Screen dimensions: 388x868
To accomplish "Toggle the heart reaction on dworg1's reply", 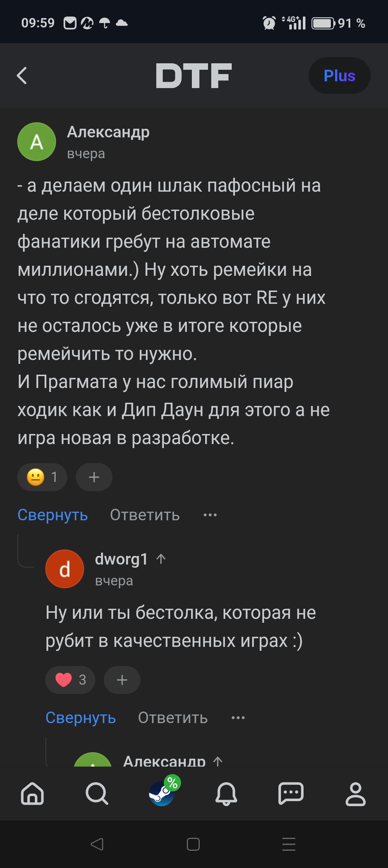I will [70, 680].
